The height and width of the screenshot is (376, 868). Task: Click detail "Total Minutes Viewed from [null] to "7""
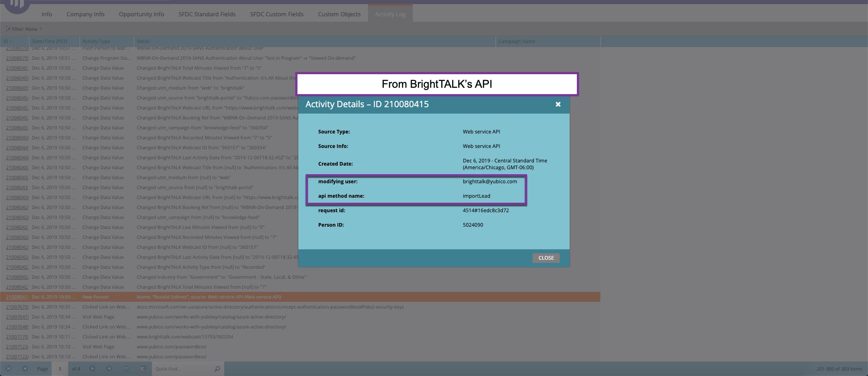[x=202, y=287]
